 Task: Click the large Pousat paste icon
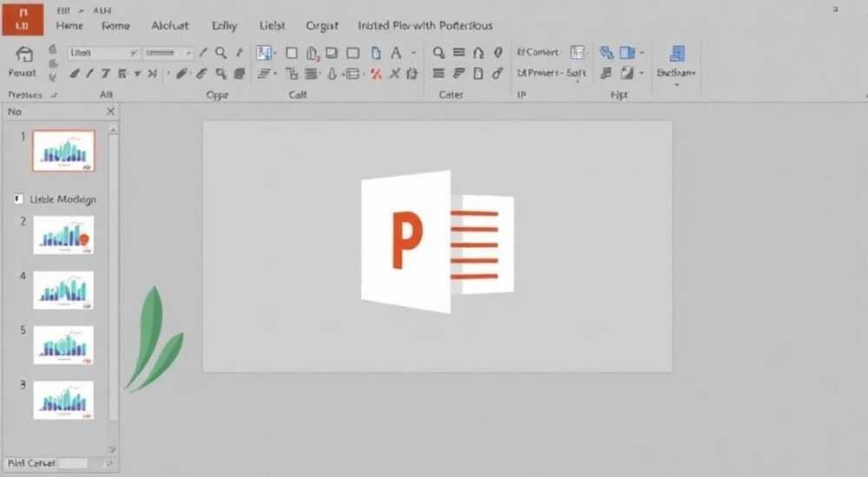(x=23, y=55)
